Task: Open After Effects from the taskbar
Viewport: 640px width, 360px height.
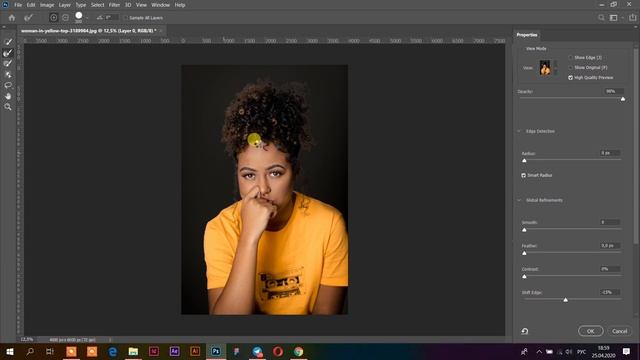Action: tap(174, 351)
